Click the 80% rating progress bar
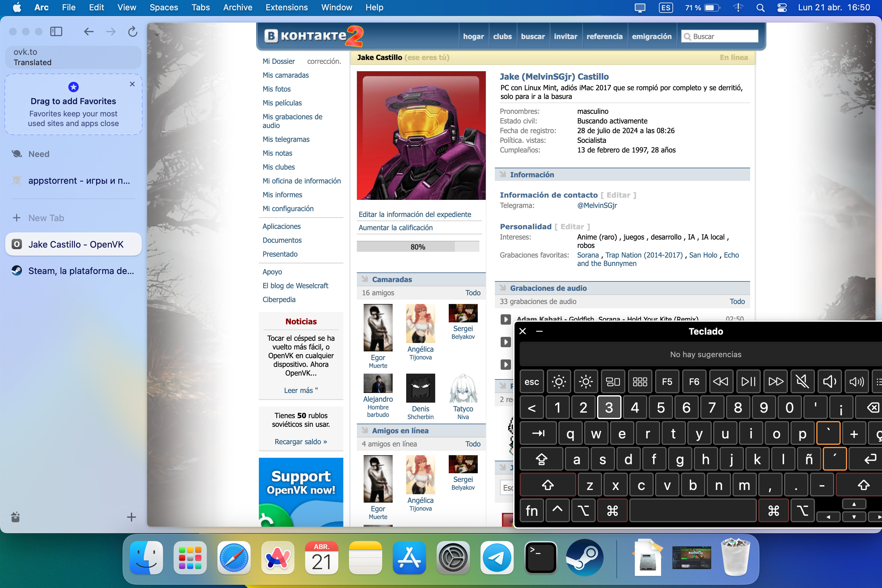 click(417, 247)
